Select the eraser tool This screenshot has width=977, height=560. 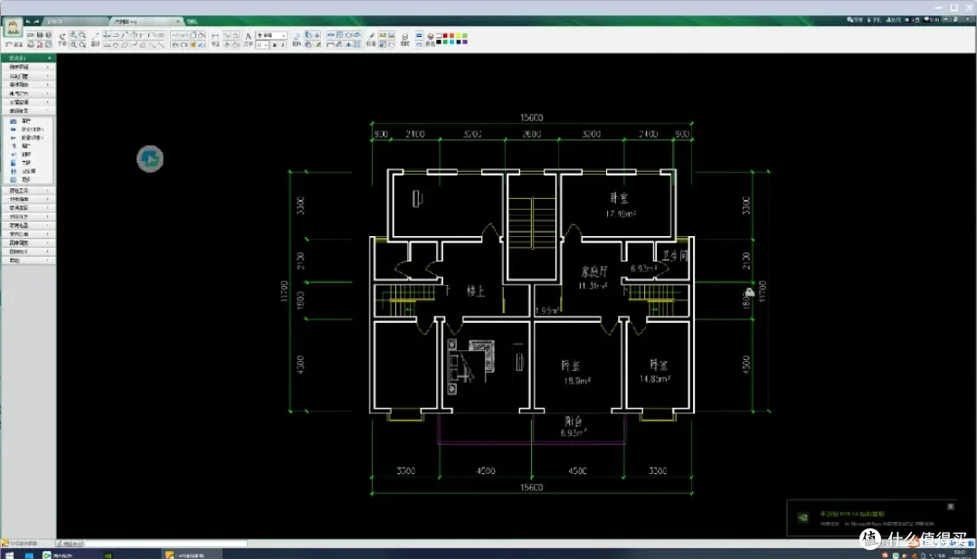pos(297,36)
